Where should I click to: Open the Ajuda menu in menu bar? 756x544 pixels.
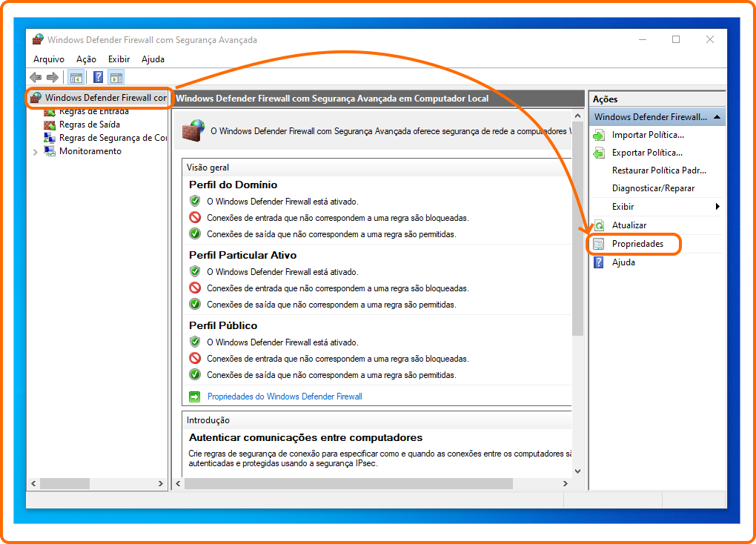point(153,59)
